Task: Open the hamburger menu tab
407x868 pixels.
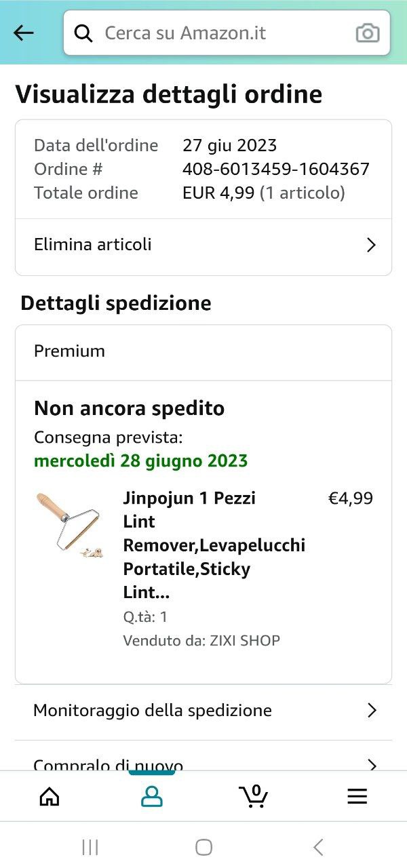Action: (357, 796)
